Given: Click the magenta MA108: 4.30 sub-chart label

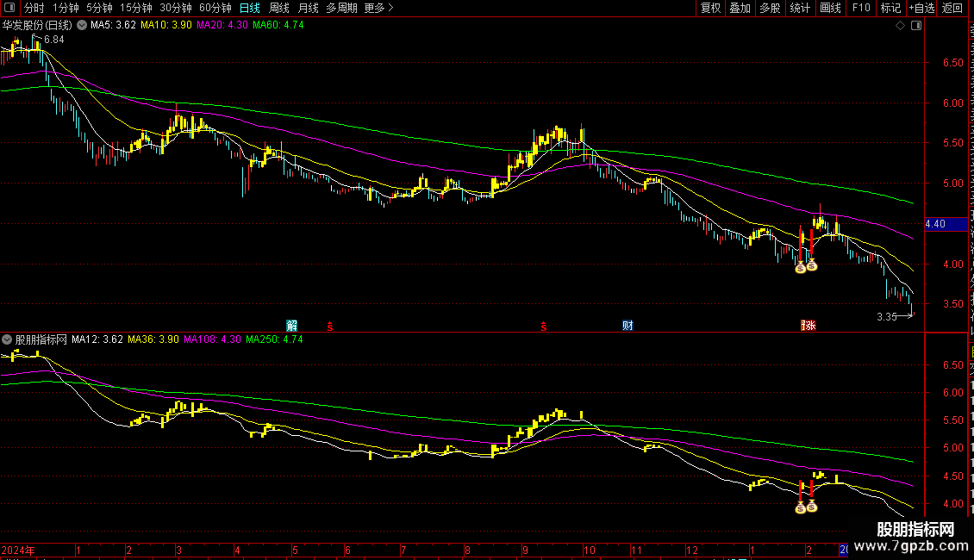Looking at the screenshot, I should 212,339.
